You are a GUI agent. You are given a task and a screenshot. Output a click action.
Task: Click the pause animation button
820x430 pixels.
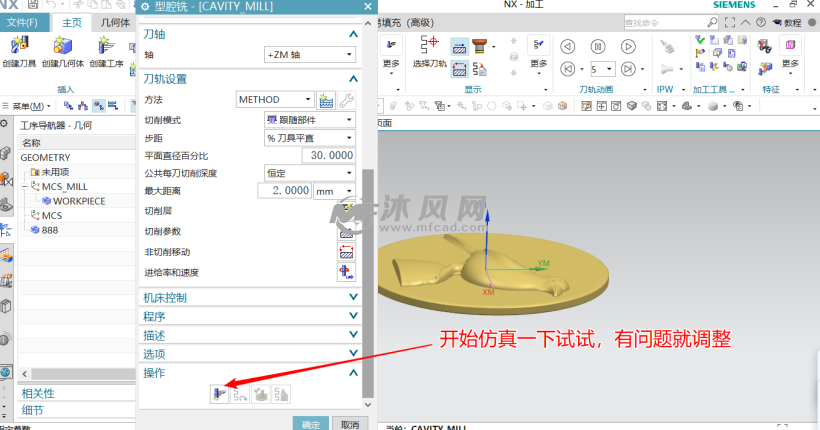[x=598, y=47]
